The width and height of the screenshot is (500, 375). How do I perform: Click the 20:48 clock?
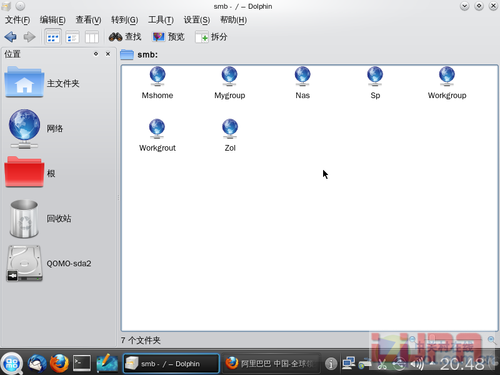[x=462, y=364]
